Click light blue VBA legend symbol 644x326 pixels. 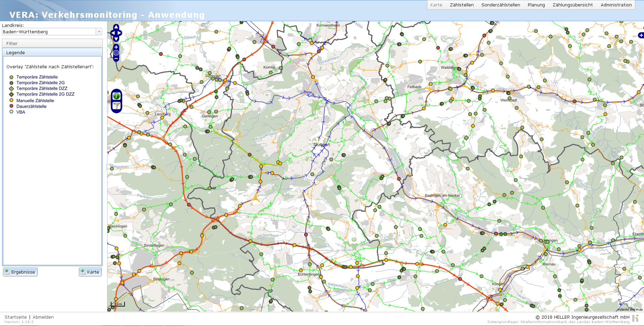pyautogui.click(x=11, y=112)
